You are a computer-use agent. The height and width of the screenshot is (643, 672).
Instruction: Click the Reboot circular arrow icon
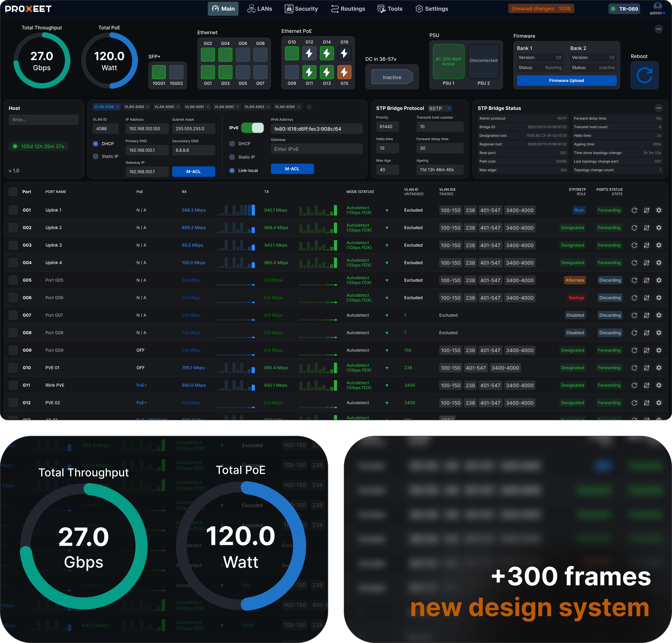pyautogui.click(x=644, y=75)
